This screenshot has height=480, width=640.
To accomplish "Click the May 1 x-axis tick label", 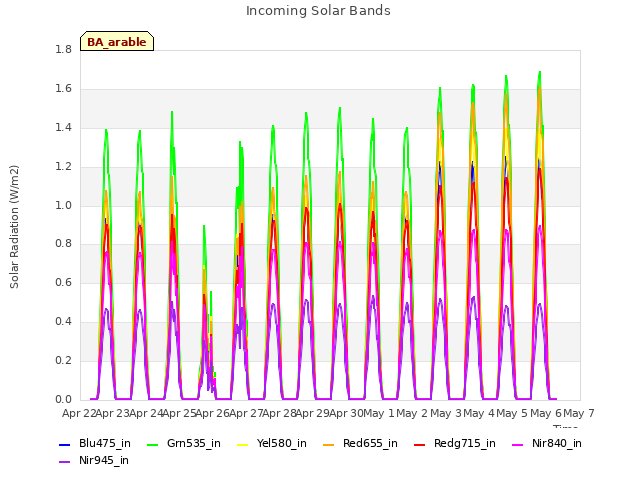I will tap(379, 413).
